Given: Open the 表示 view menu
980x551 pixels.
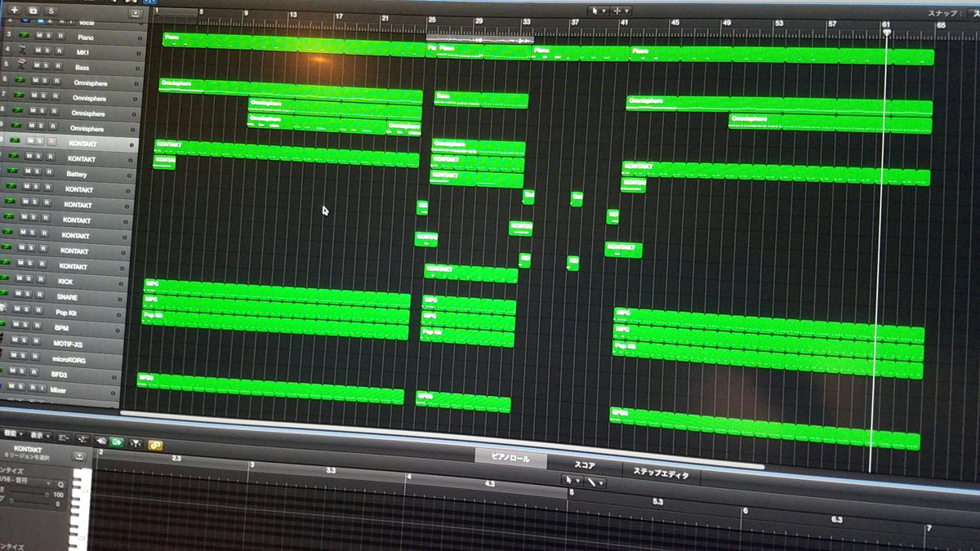Looking at the screenshot, I should [x=40, y=436].
